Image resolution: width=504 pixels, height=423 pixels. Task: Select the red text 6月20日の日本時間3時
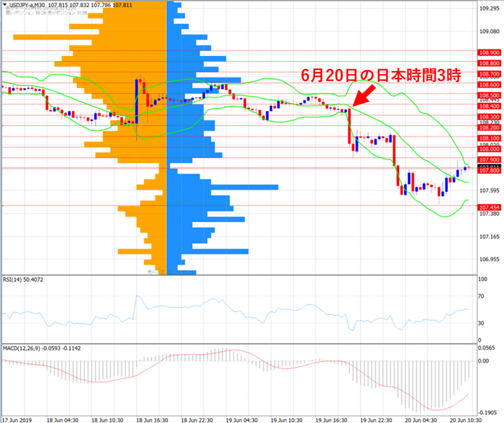[x=381, y=75]
